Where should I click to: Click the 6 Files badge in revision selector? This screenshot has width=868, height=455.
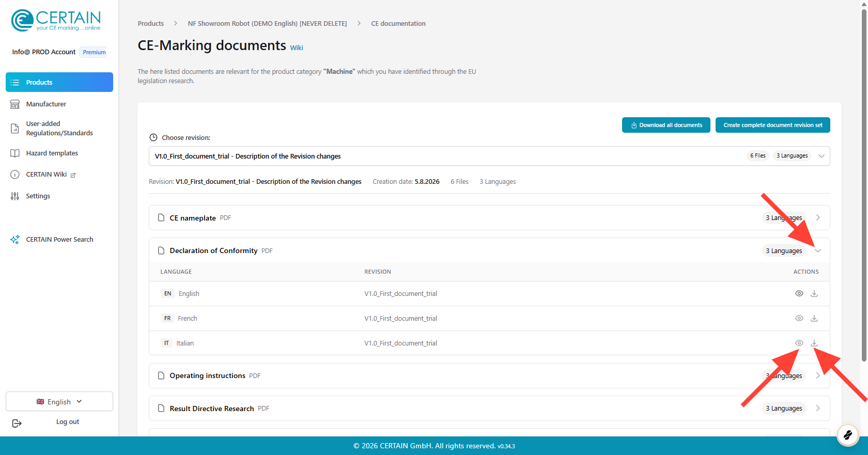[758, 155]
